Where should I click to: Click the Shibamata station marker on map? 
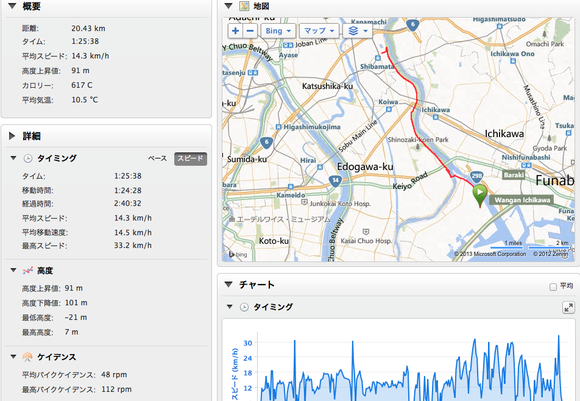pos(378,58)
